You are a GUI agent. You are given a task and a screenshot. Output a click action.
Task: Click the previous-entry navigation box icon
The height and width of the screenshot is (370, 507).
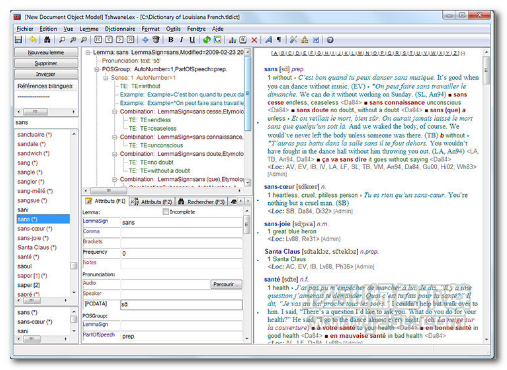tap(109, 40)
